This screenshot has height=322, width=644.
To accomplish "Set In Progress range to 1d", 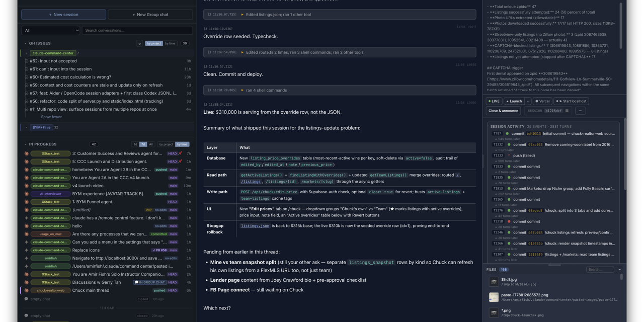I will (x=135, y=144).
